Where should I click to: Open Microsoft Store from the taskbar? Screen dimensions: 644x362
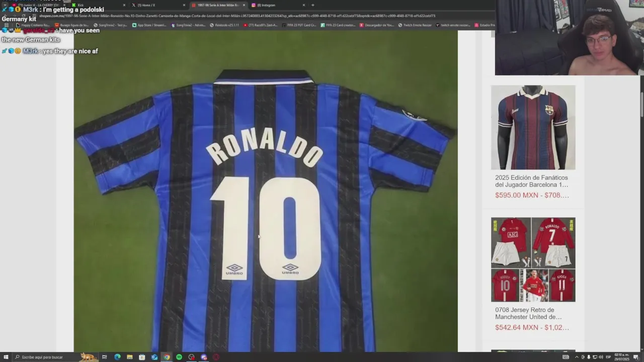pyautogui.click(x=142, y=357)
